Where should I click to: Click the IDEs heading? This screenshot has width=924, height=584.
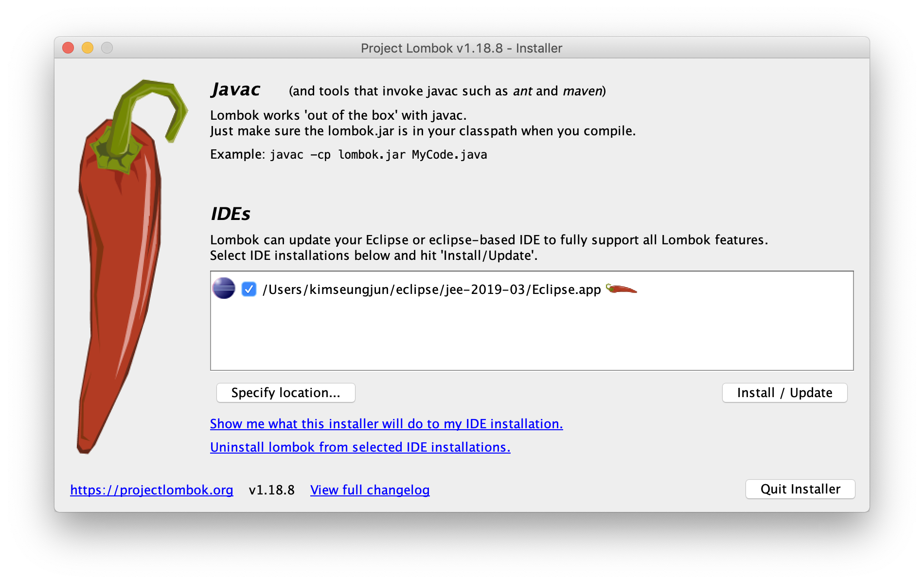point(231,214)
